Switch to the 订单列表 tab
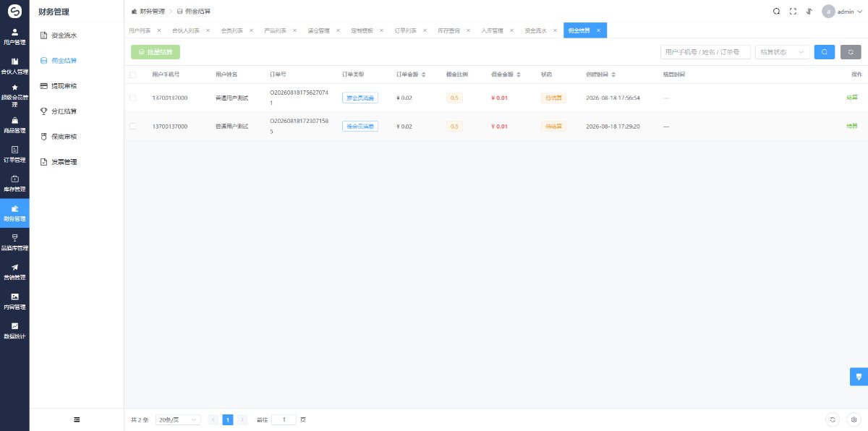The width and height of the screenshot is (868, 431). tap(406, 30)
